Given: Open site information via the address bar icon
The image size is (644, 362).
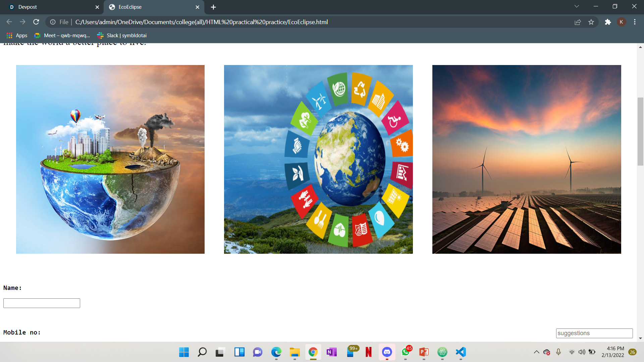Looking at the screenshot, I should coord(53,22).
